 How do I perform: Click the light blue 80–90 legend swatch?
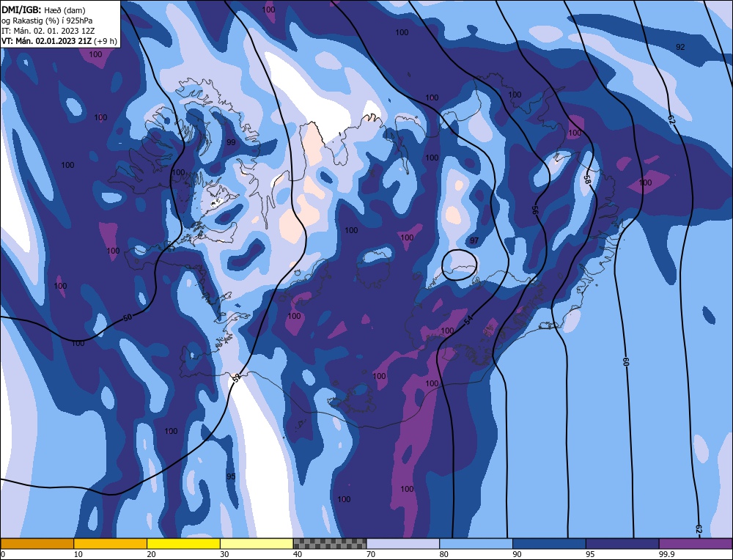[476, 543]
